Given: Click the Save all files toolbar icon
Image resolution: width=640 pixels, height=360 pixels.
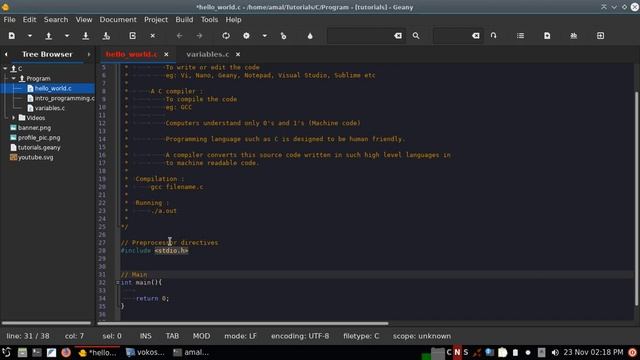Looking at the screenshot, I should click(106, 36).
